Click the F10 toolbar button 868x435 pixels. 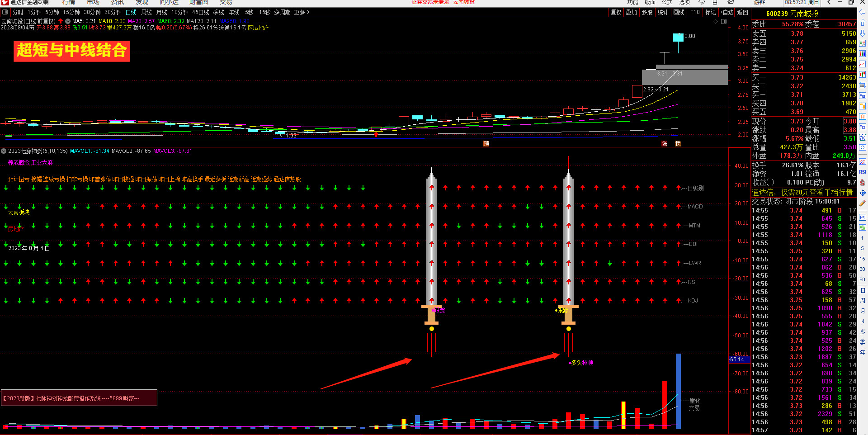pos(695,12)
